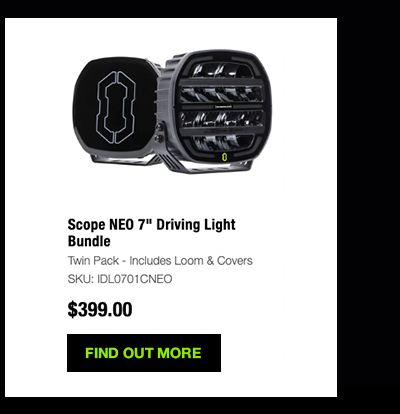
Task: Click the pivot bolts between the two lights
Action: (x=160, y=133)
